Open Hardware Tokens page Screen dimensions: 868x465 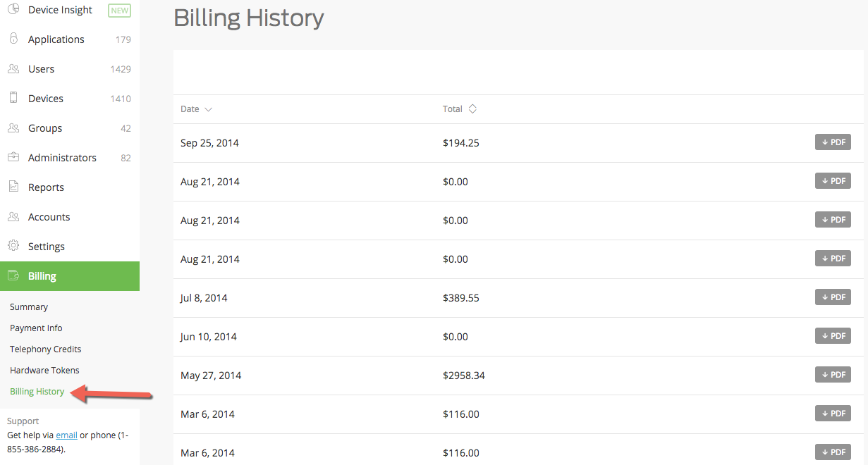[x=44, y=370]
